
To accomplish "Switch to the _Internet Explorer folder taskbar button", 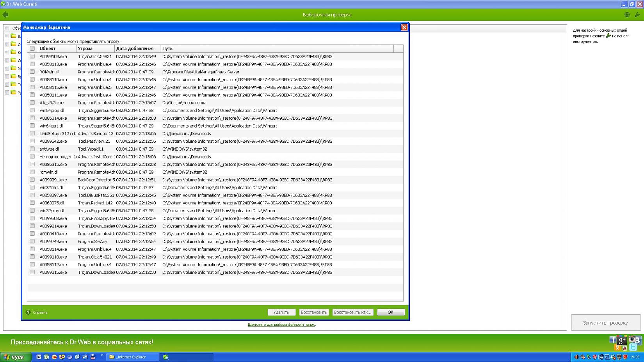I will (133, 357).
